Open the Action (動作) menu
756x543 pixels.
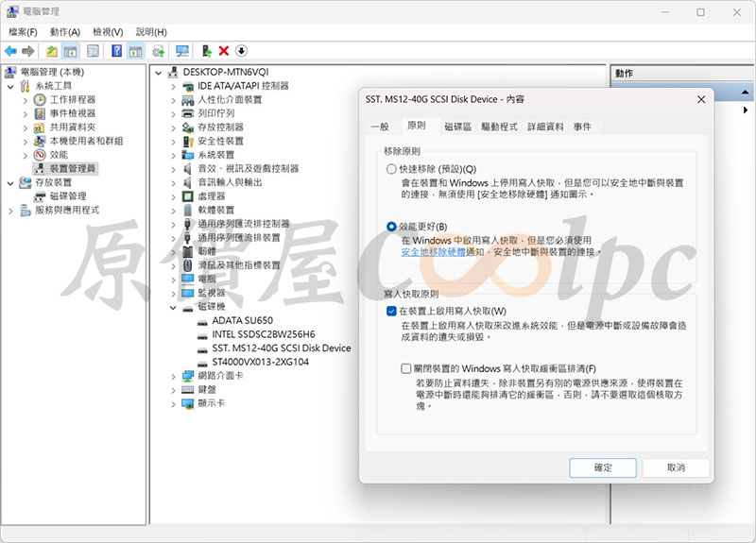tap(64, 32)
